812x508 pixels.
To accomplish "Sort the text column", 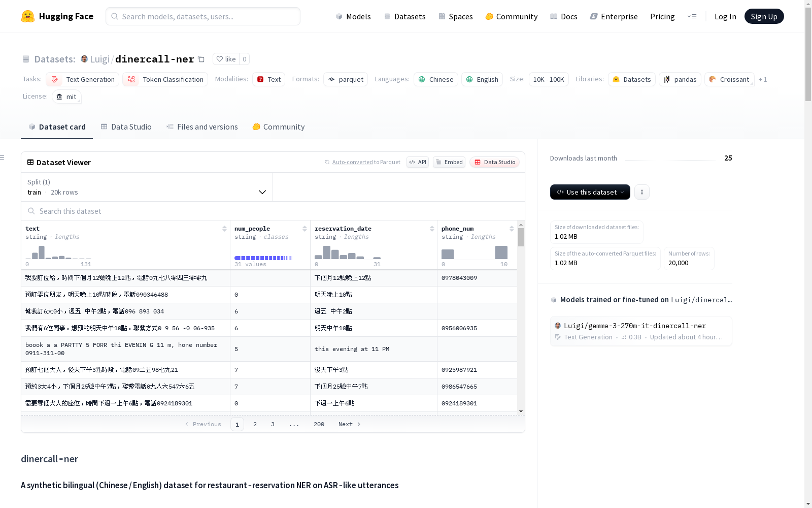I will 224,229.
